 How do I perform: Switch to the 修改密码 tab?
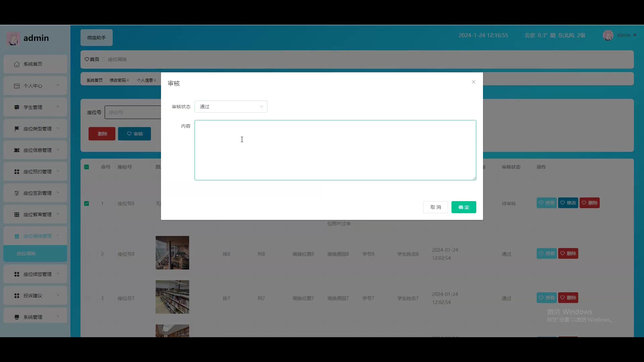pyautogui.click(x=117, y=80)
